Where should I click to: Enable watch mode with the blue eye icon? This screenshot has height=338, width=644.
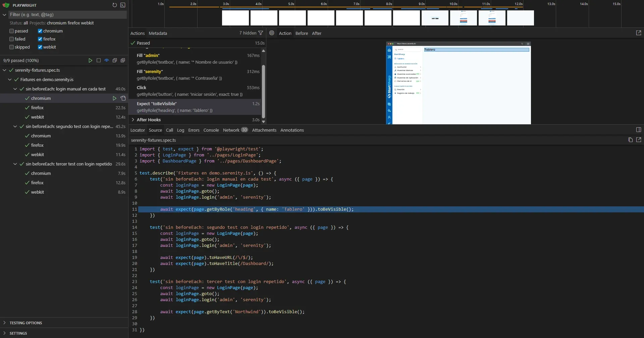[x=106, y=61]
